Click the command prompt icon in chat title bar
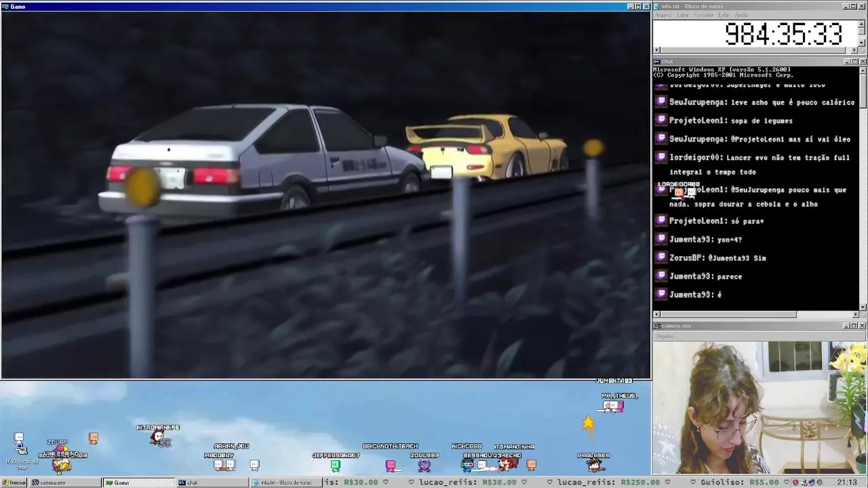Viewport: 868px width, 488px height. (x=657, y=62)
